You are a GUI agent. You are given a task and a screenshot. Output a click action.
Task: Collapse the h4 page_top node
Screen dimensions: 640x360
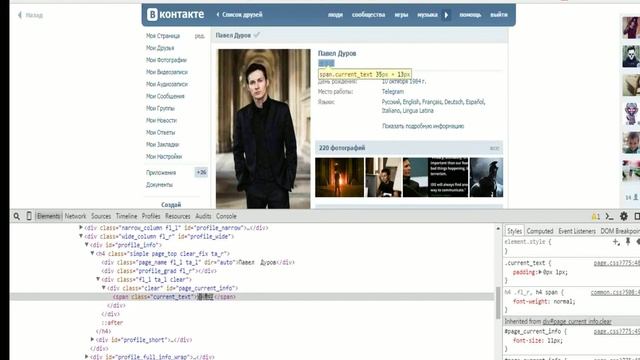[92, 253]
